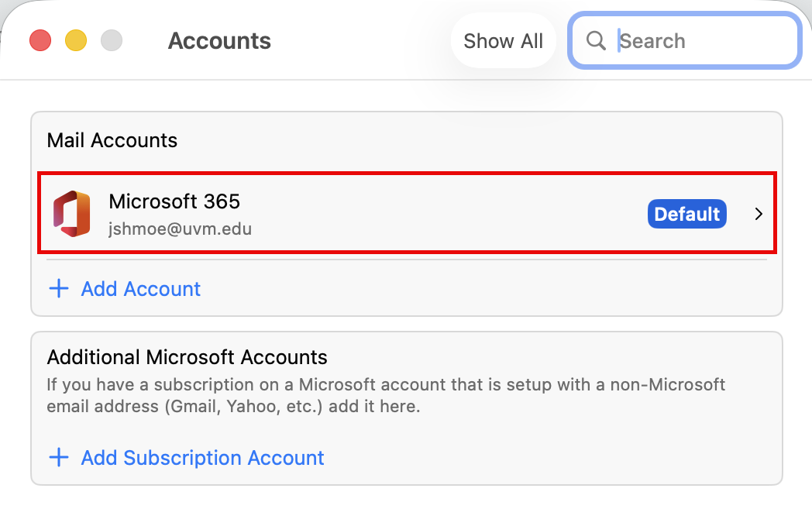Select the Microsoft 365 account name
Viewport: 812px width, 509px height.
click(x=174, y=201)
